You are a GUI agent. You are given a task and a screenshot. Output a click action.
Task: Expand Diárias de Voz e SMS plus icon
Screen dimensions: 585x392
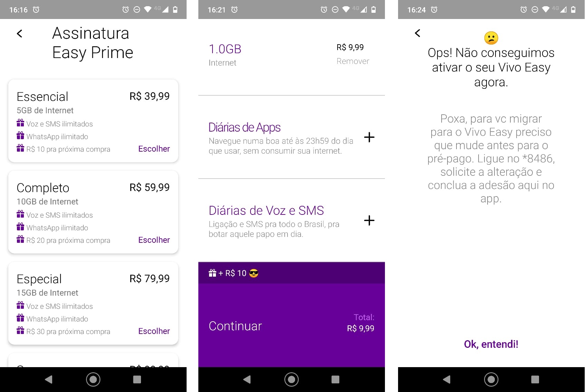pyautogui.click(x=369, y=220)
